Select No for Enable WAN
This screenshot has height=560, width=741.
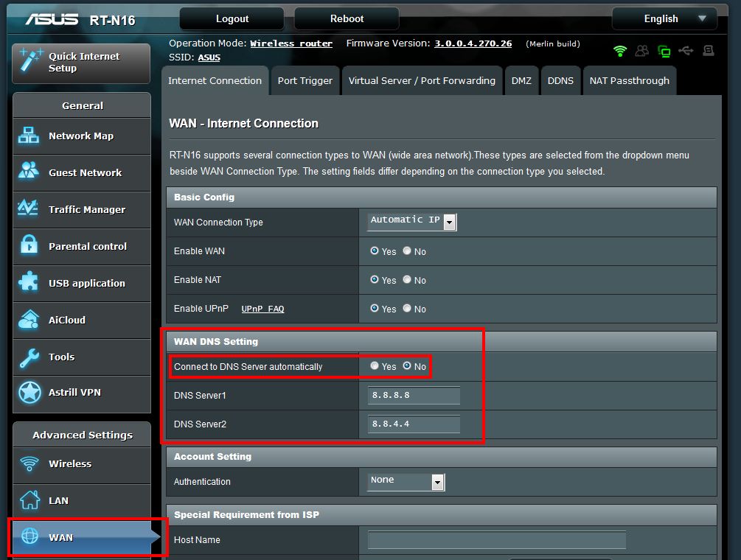pyautogui.click(x=407, y=251)
